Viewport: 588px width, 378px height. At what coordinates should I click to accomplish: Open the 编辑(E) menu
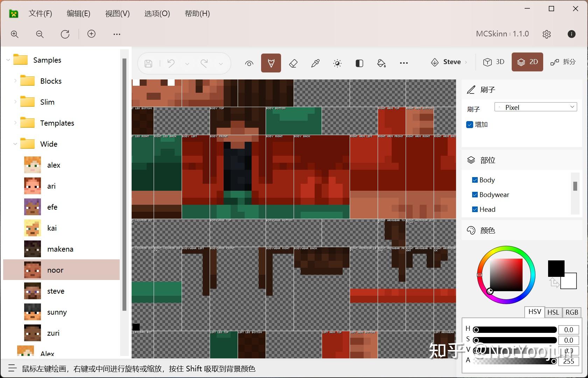coord(78,13)
